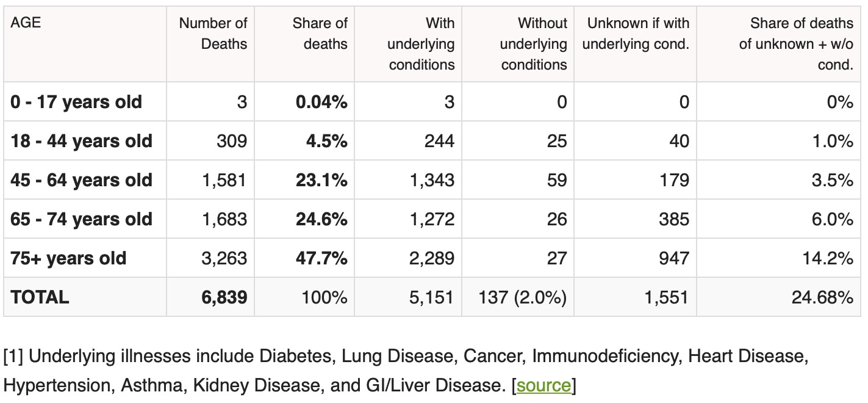Image resolution: width=868 pixels, height=403 pixels.
Task: Click the TOTAL row label
Action: point(40,297)
